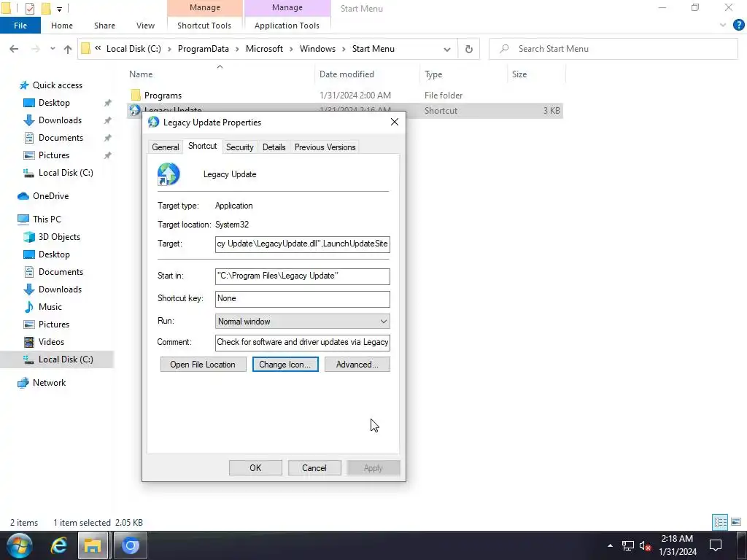Viewport: 747px width, 560px height.
Task: Click in the Shortcut key field
Action: pyautogui.click(x=303, y=298)
